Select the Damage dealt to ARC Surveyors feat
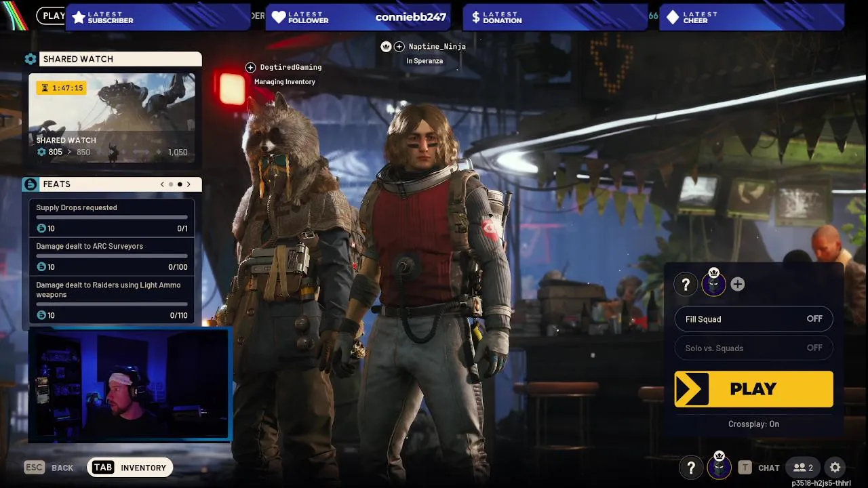The height and width of the screenshot is (488, 868). [112, 256]
